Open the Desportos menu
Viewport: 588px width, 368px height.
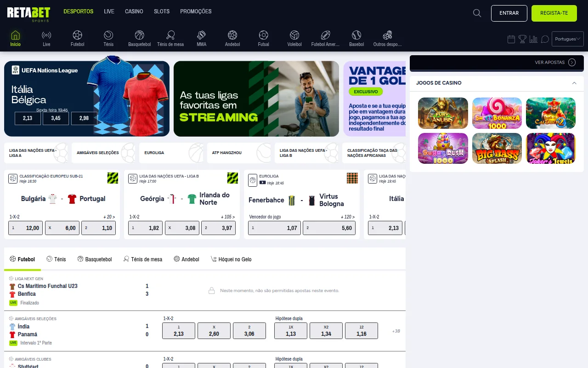[79, 11]
